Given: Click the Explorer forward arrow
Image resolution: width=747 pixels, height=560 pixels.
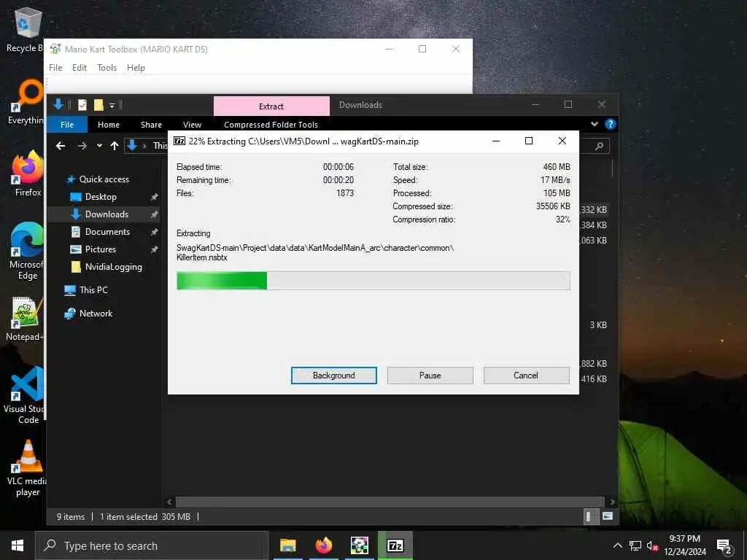Looking at the screenshot, I should 82,146.
